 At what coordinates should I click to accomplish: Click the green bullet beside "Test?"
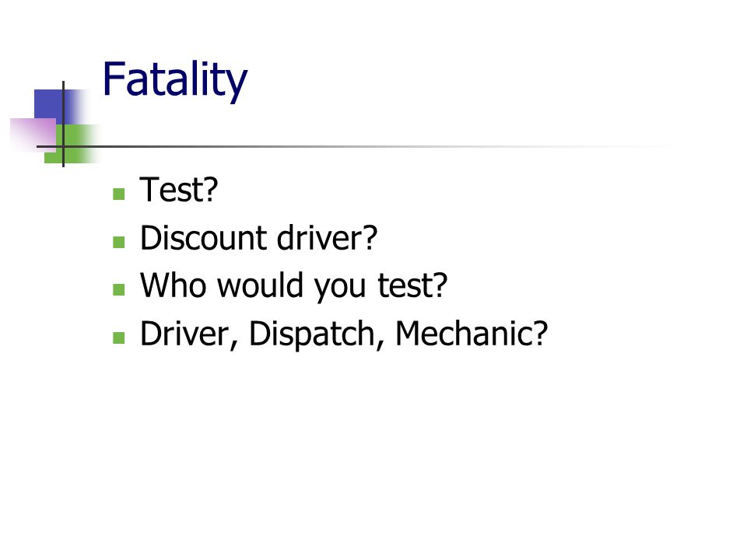118,194
